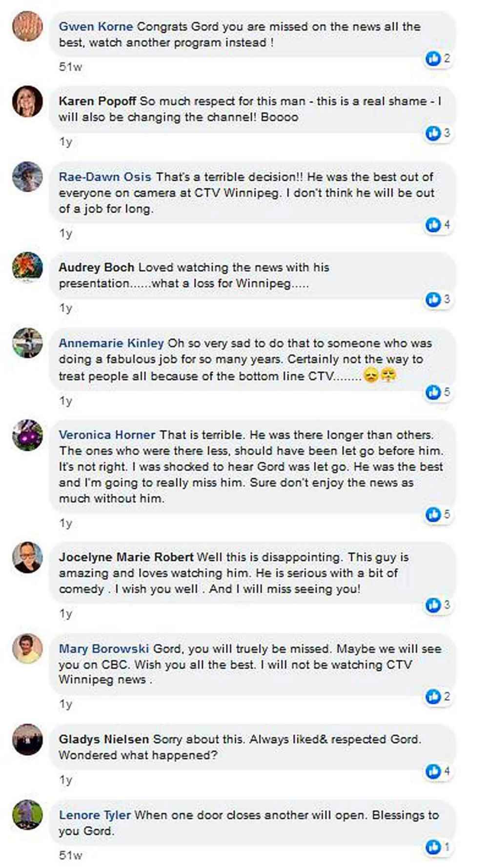The image size is (488, 868).
Task: Open Gwen Korne's profile name link
Action: [96, 26]
